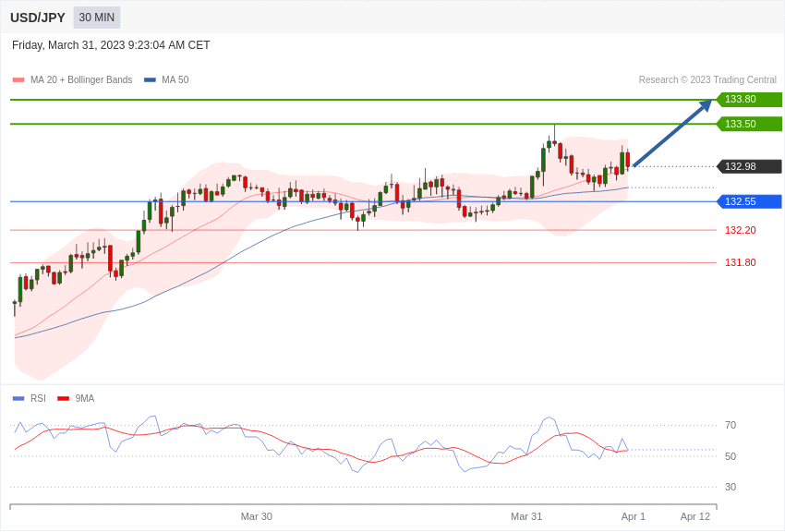Image resolution: width=785 pixels, height=532 pixels.
Task: Click the 30 MIN timeframe button
Action: (x=97, y=18)
